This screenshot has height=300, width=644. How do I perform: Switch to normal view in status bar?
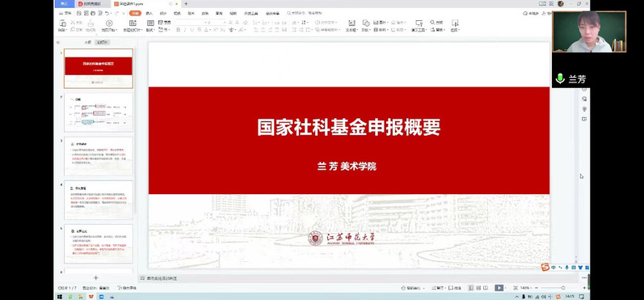point(471,288)
